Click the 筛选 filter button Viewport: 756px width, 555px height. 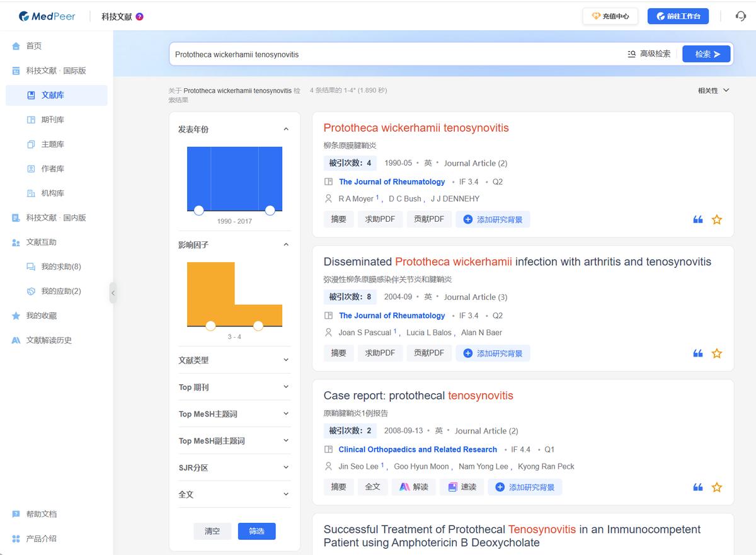click(x=256, y=531)
